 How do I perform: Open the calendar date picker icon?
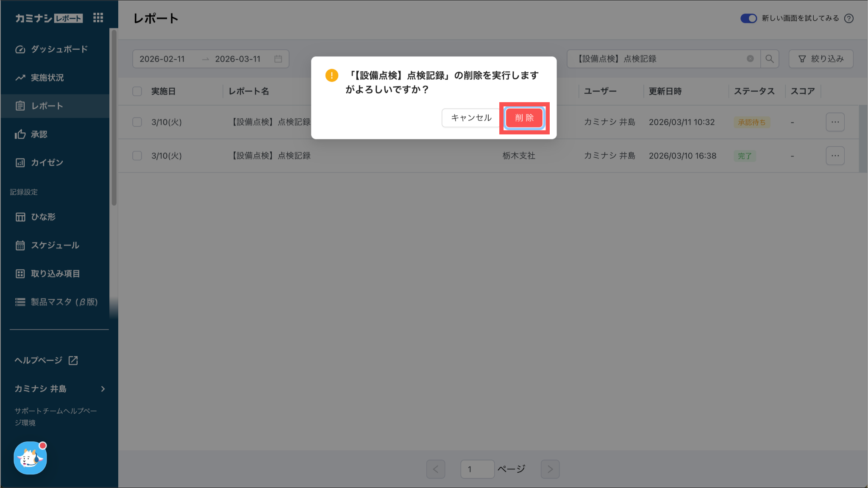pyautogui.click(x=278, y=59)
